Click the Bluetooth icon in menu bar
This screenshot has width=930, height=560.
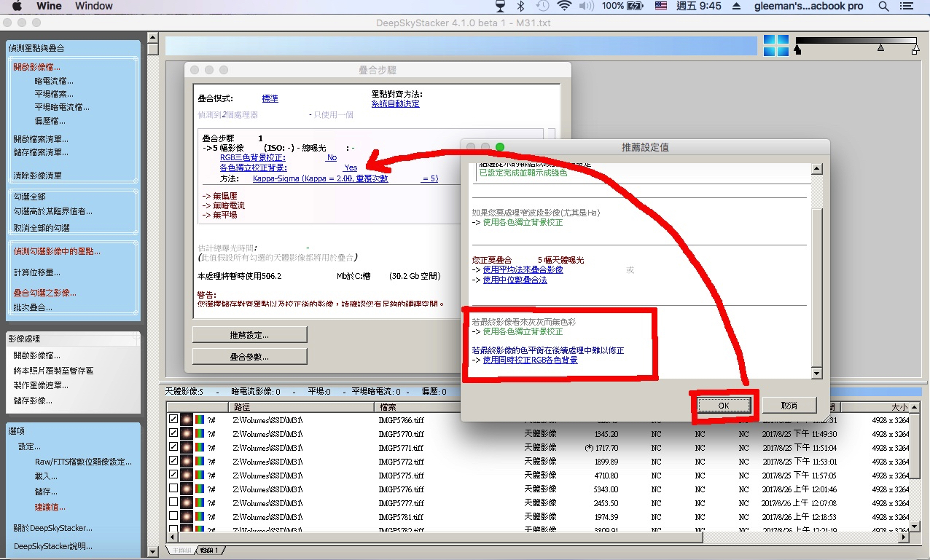[x=521, y=6]
